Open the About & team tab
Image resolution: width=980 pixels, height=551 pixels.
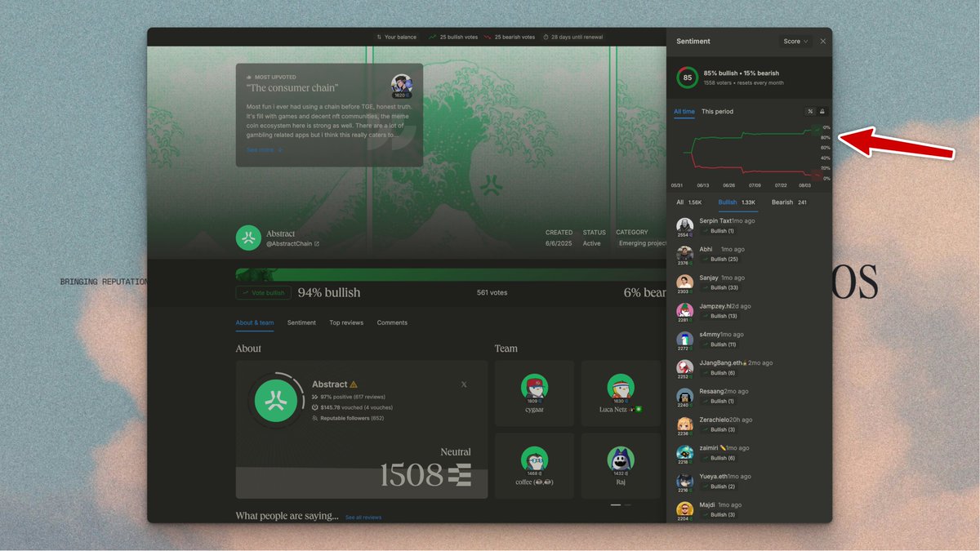[x=255, y=322]
